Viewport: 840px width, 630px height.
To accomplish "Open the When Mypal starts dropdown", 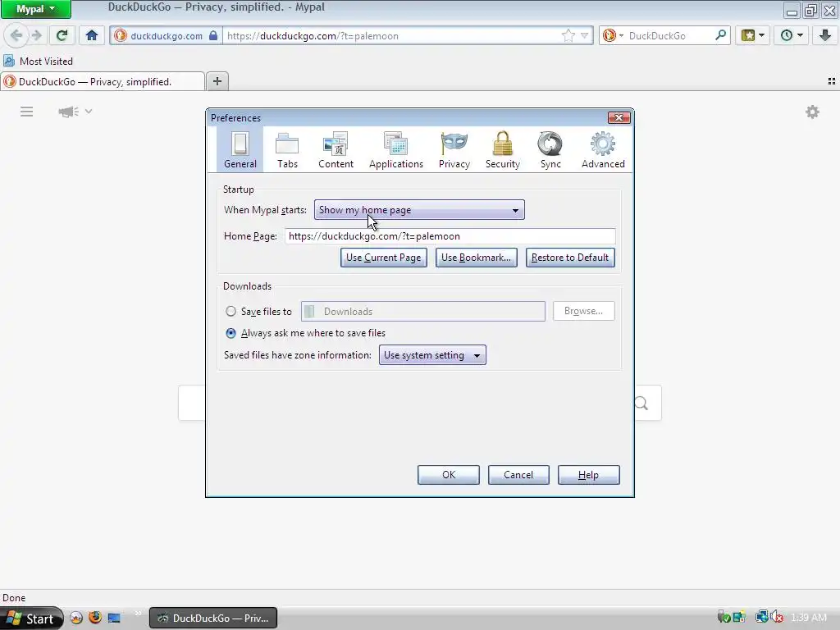I will pos(419,210).
